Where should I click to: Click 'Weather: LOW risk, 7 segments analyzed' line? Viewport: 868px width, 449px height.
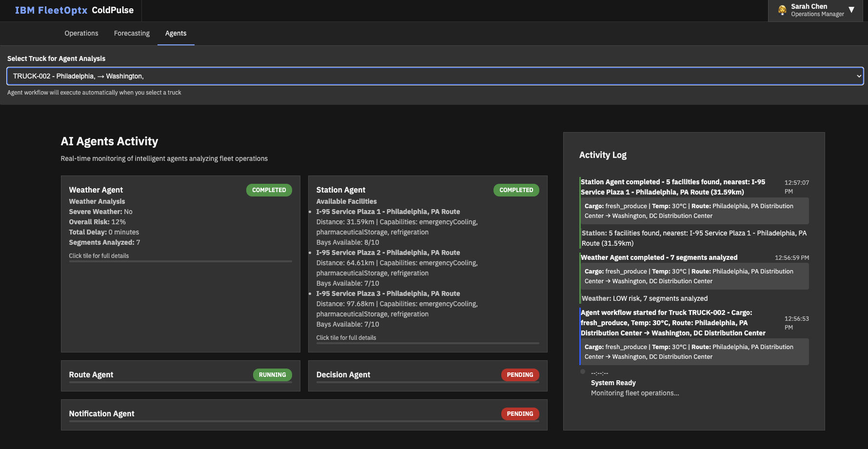645,298
